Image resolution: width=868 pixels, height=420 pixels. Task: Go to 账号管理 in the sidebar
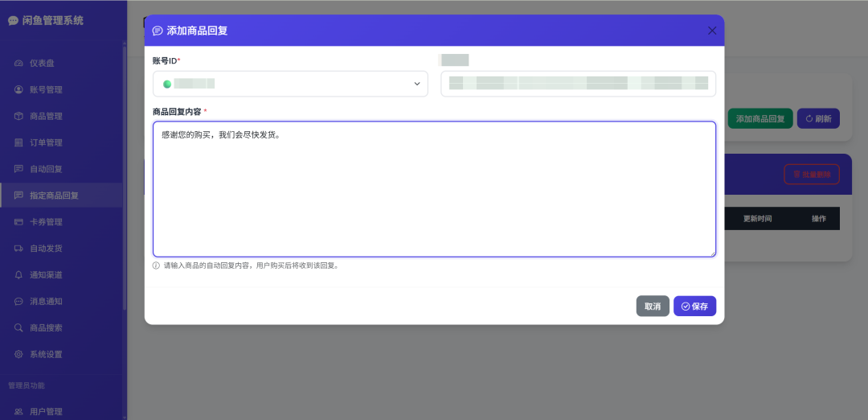(x=61, y=90)
